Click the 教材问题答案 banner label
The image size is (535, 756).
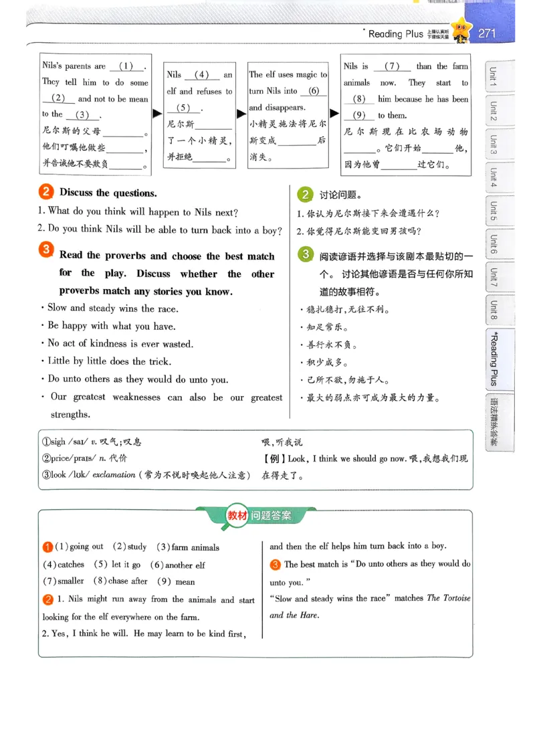(266, 516)
